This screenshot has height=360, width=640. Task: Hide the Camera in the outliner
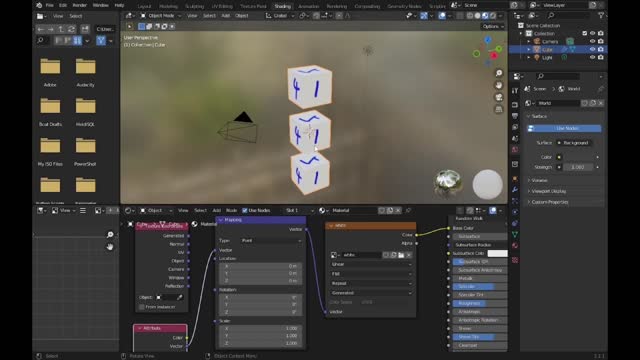(x=592, y=41)
